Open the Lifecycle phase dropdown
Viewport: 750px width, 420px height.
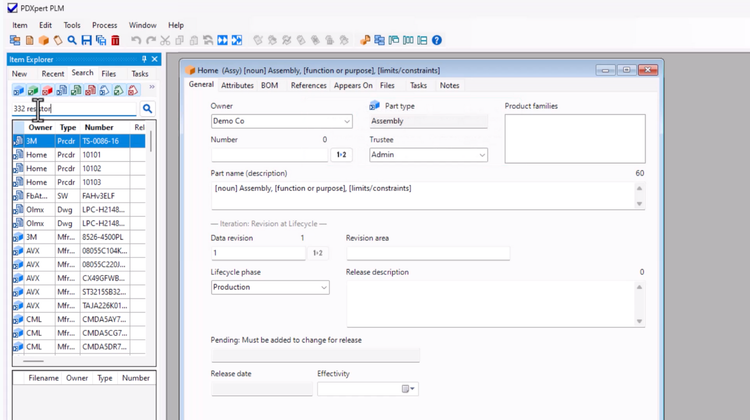(x=270, y=287)
